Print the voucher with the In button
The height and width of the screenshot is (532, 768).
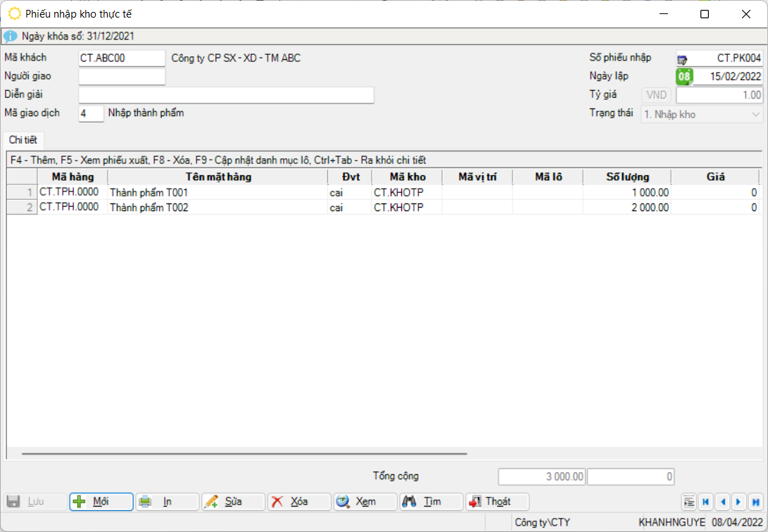pyautogui.click(x=167, y=502)
